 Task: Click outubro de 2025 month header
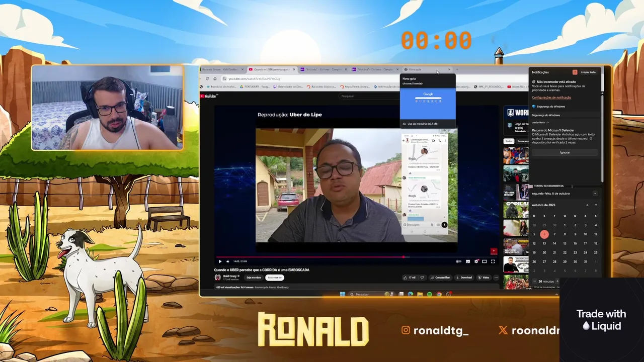point(543,205)
